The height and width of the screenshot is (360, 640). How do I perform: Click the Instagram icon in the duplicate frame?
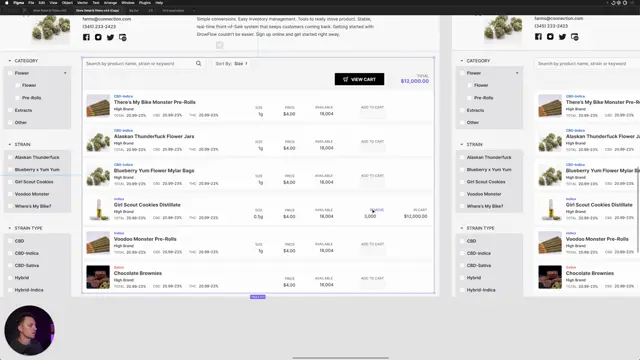tap(550, 37)
